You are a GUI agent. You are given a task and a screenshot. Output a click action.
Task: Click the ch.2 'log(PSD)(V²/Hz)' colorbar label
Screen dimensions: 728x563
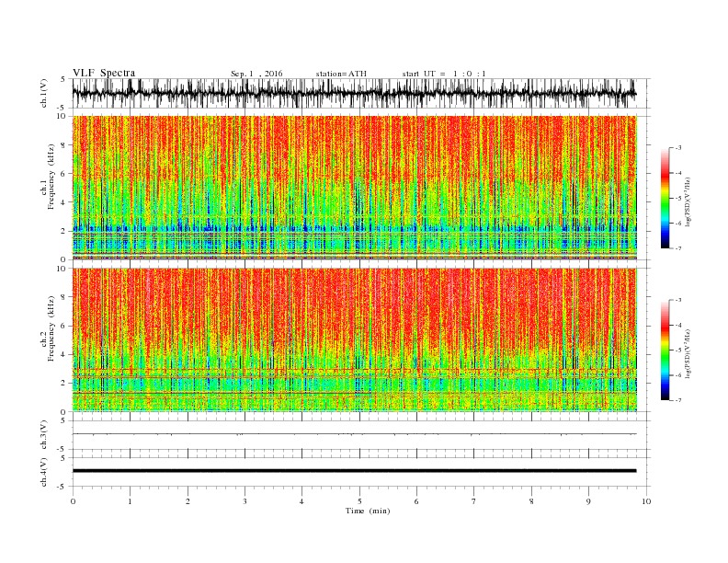tap(688, 353)
